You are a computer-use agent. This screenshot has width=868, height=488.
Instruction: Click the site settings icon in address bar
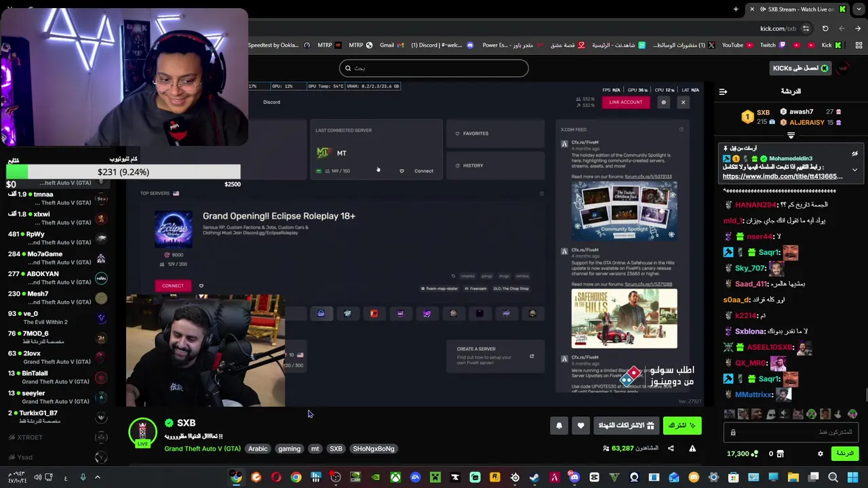(806, 28)
